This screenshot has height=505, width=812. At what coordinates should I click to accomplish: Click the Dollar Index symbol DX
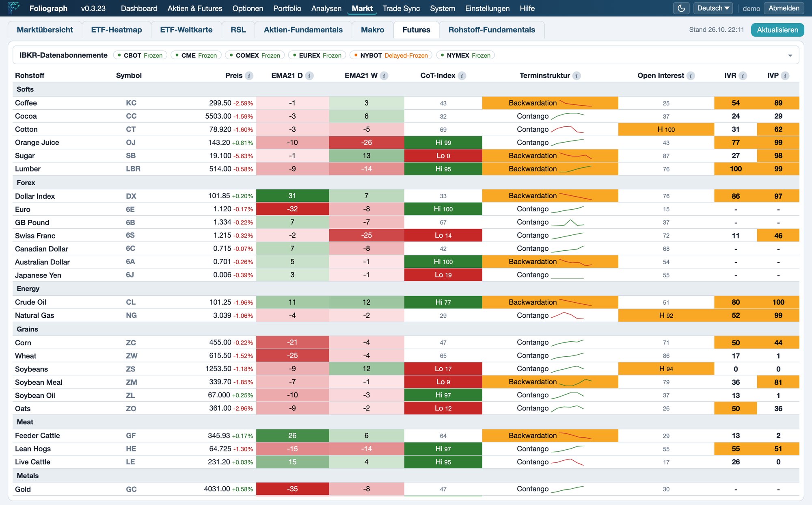131,196
